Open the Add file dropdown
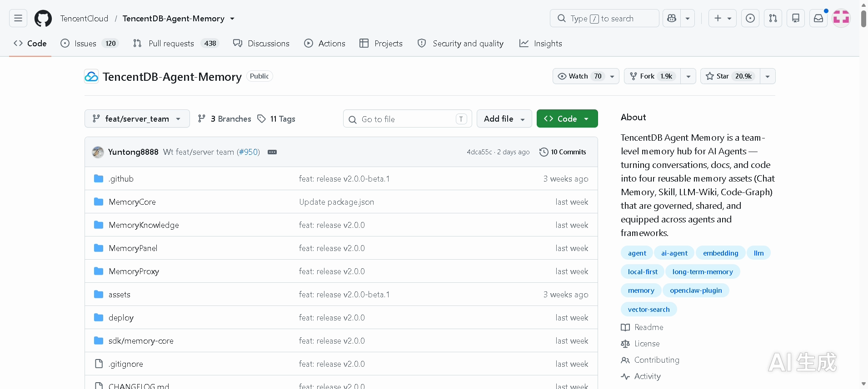868x389 pixels. coord(504,118)
